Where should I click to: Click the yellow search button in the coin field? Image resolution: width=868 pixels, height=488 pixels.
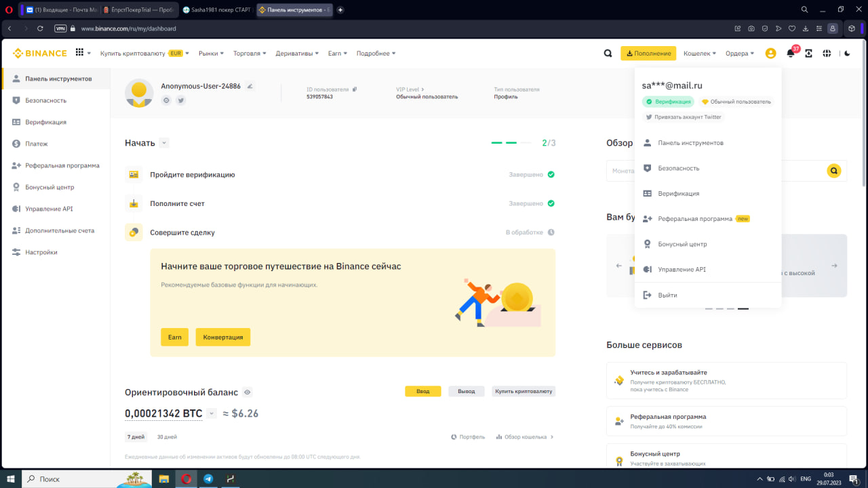click(x=834, y=171)
